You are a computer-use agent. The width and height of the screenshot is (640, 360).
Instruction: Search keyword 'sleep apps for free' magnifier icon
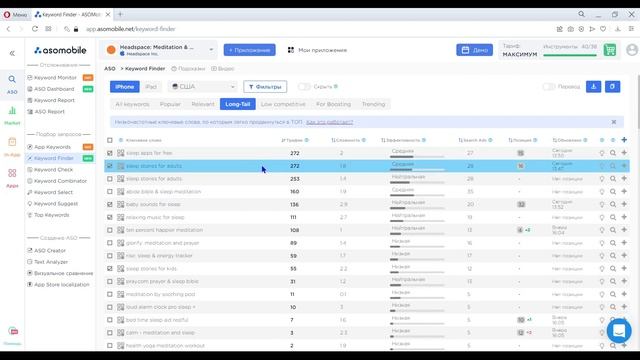point(613,153)
